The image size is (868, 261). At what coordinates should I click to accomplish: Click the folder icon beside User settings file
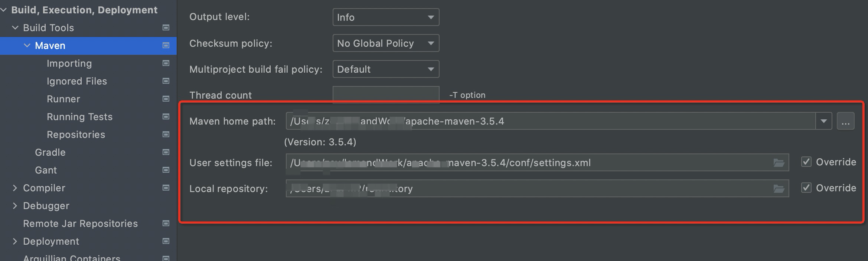click(x=779, y=162)
